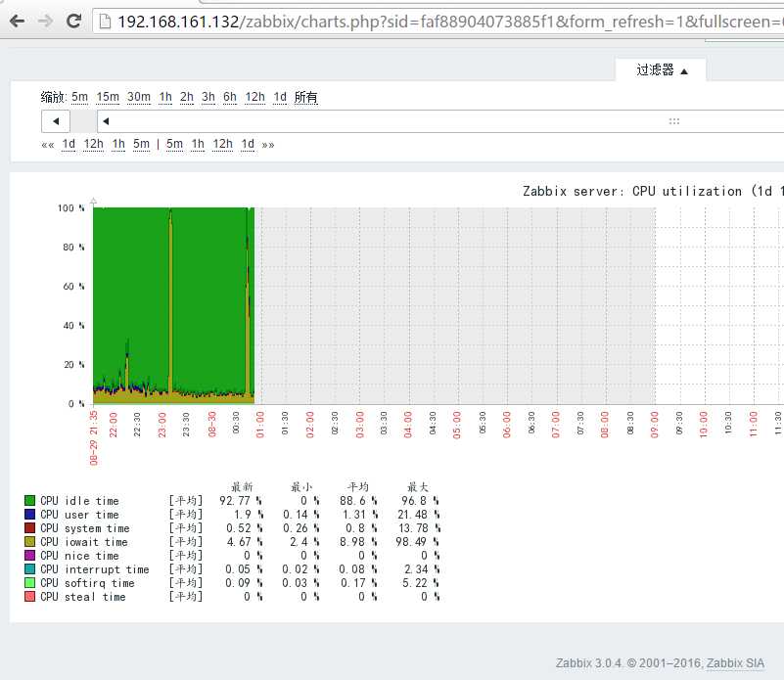
Task: Click the slider's left resize arrow handle
Action: coord(106,121)
